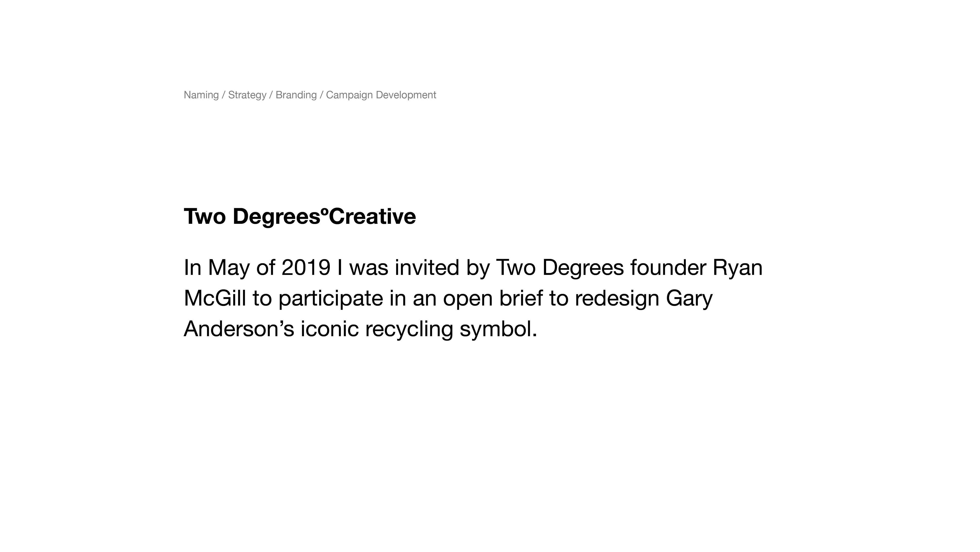
Task: Click the degree symbol in the heading
Action: pos(325,210)
